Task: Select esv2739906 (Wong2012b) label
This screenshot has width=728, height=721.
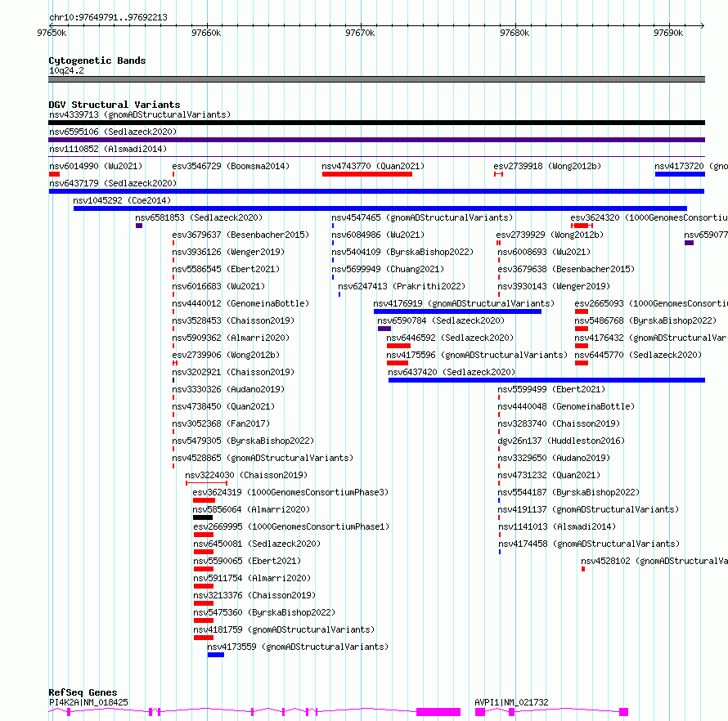Action: click(226, 355)
